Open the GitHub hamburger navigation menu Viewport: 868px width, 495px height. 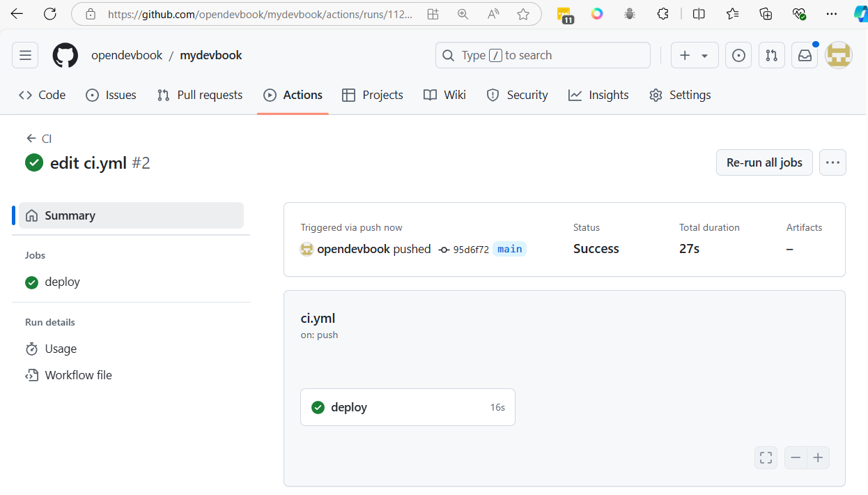tap(25, 56)
